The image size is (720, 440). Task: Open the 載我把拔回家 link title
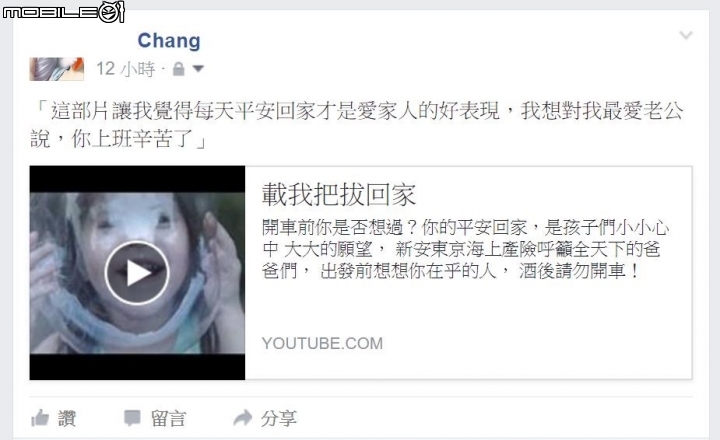click(339, 195)
